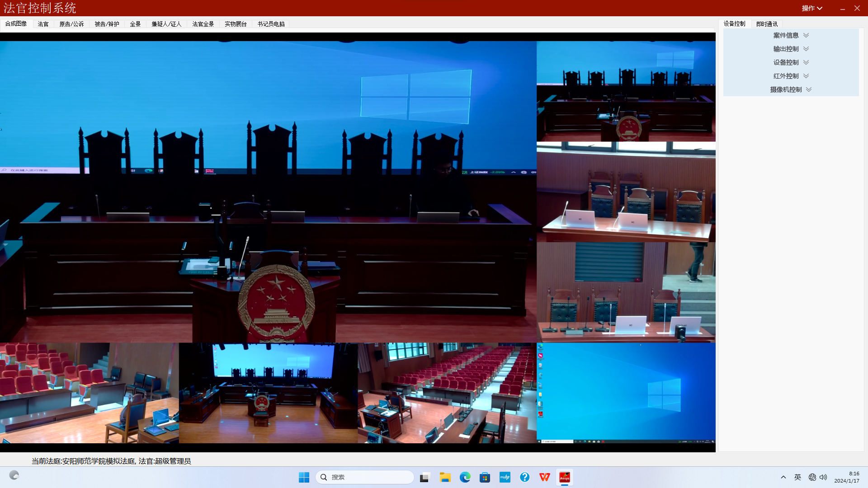868x488 pixels.
Task: Switch to the 实物展台 tab
Action: (x=236, y=24)
